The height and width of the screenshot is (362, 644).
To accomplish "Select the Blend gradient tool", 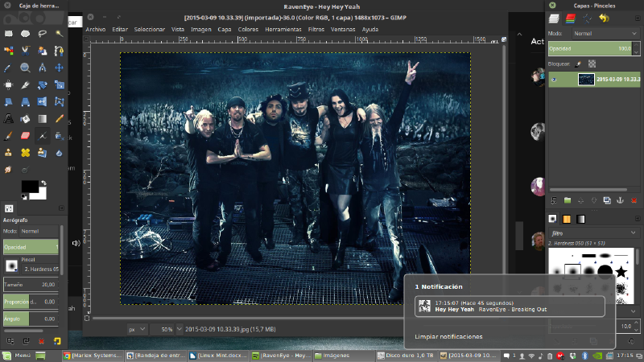I will (43, 119).
